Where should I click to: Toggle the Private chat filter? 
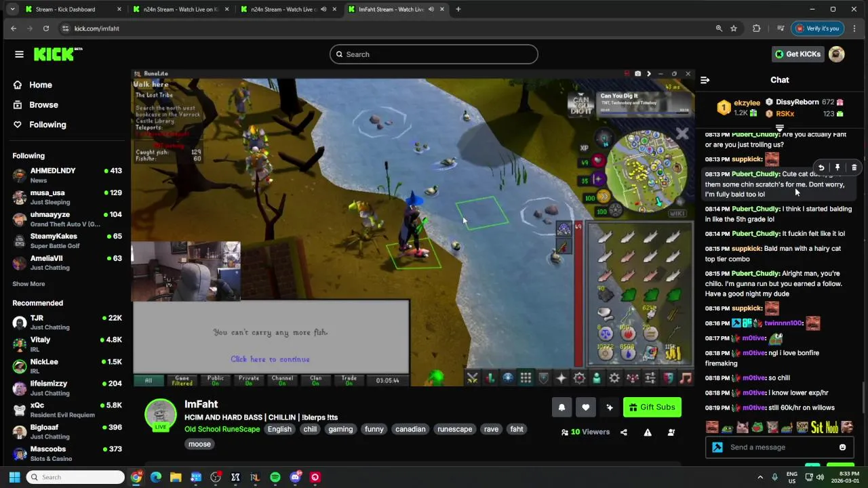click(249, 380)
